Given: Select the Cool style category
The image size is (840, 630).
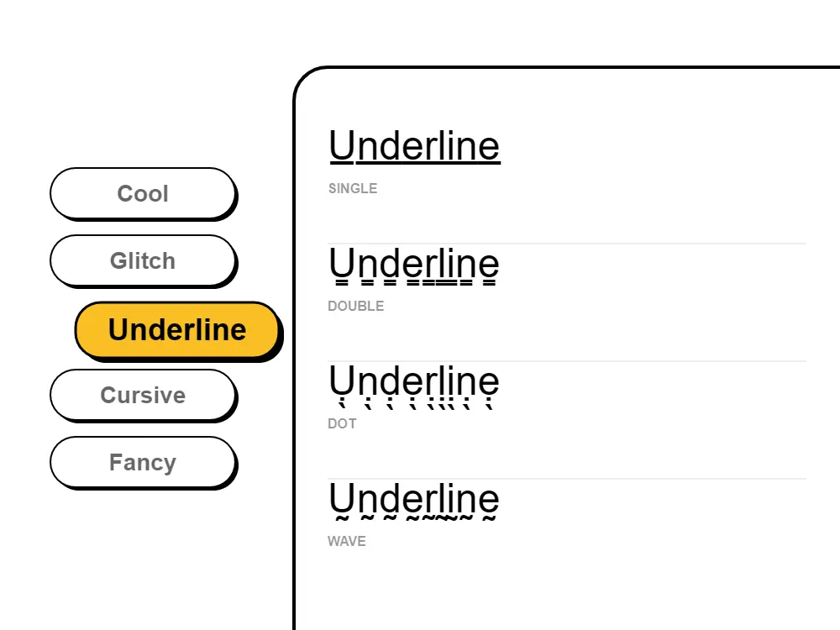Looking at the screenshot, I should tap(144, 193).
